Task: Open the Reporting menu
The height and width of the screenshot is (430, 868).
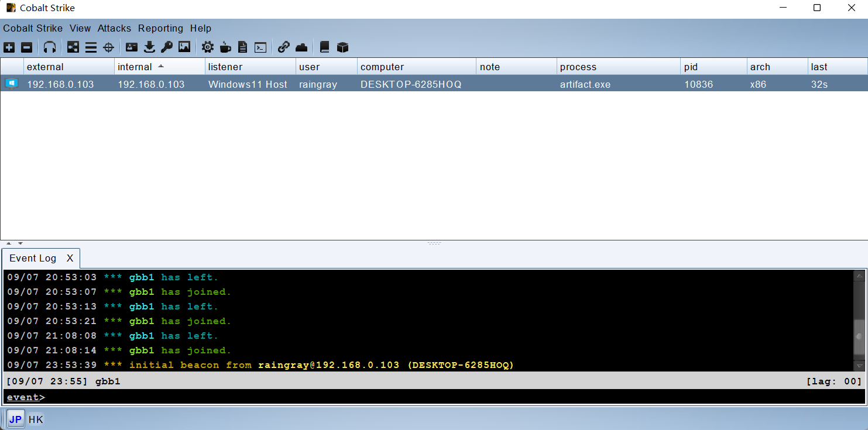Action: tap(160, 28)
